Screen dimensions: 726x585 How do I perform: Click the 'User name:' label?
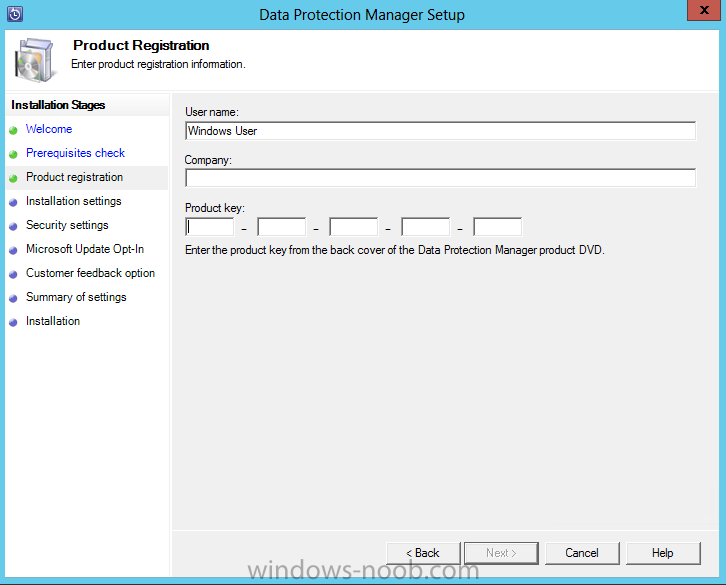(x=212, y=112)
